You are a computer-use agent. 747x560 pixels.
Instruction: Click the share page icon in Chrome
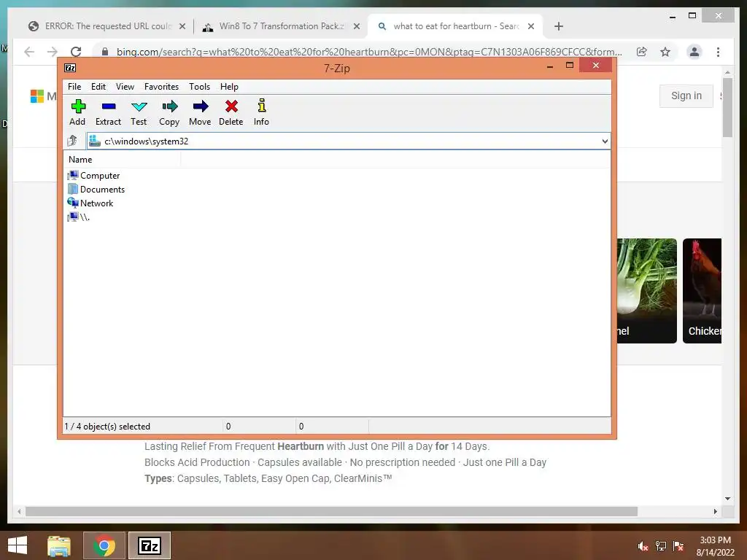point(642,52)
